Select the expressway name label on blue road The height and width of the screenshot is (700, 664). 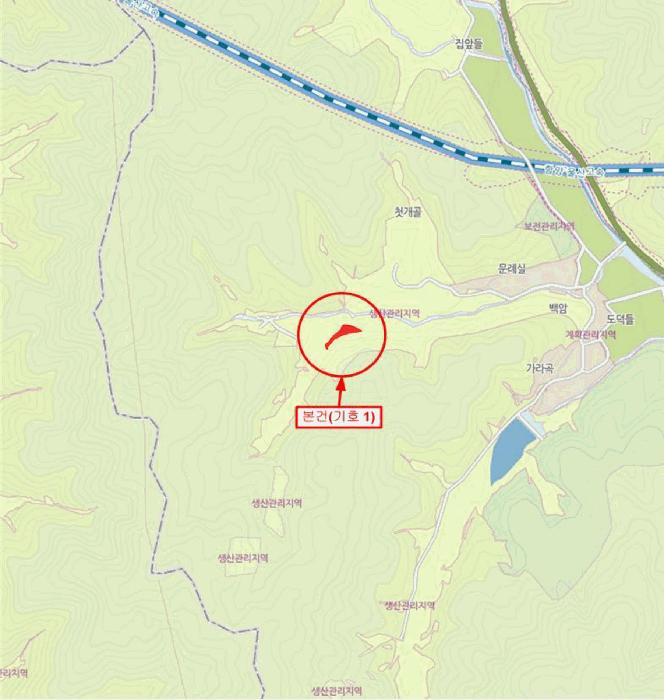coord(574,170)
